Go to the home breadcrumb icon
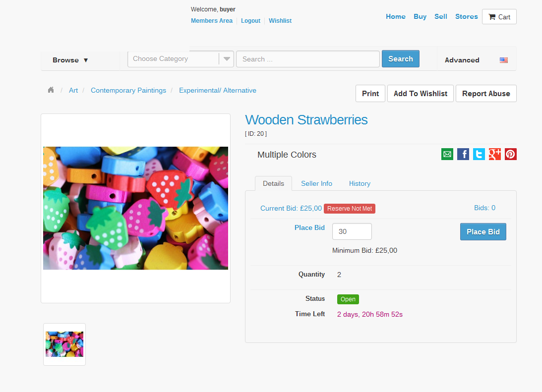The height and width of the screenshot is (392, 542). click(x=51, y=90)
